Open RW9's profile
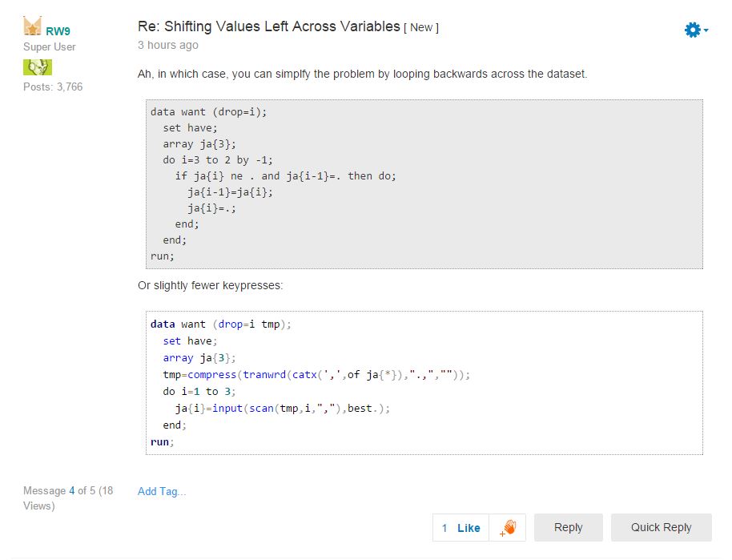 tap(57, 32)
